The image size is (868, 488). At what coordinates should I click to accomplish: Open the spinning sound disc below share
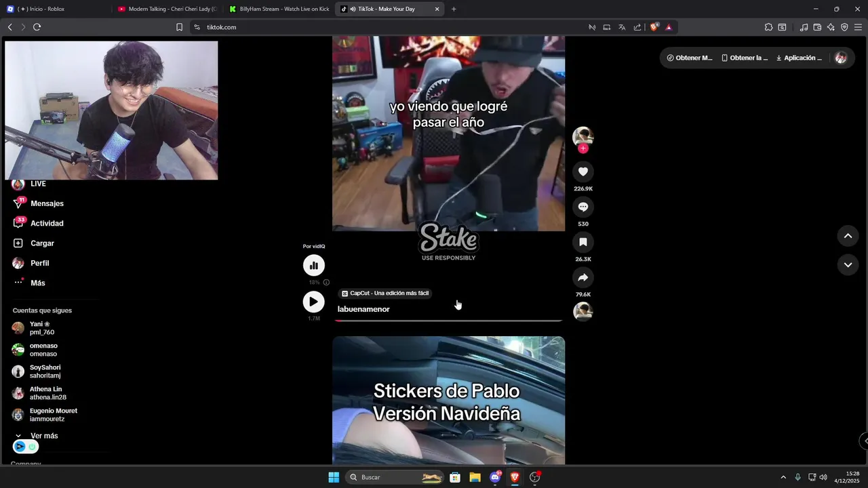coord(583,311)
